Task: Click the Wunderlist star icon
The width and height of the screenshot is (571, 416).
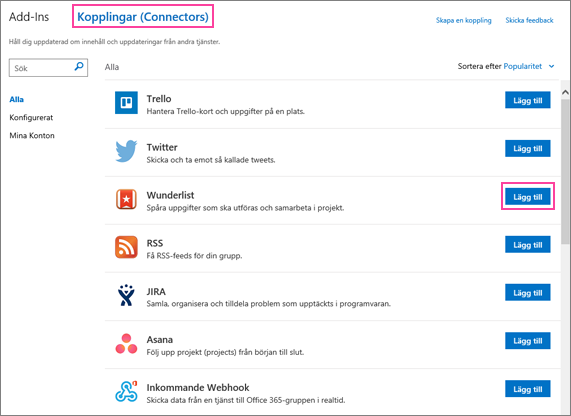Action: point(126,199)
